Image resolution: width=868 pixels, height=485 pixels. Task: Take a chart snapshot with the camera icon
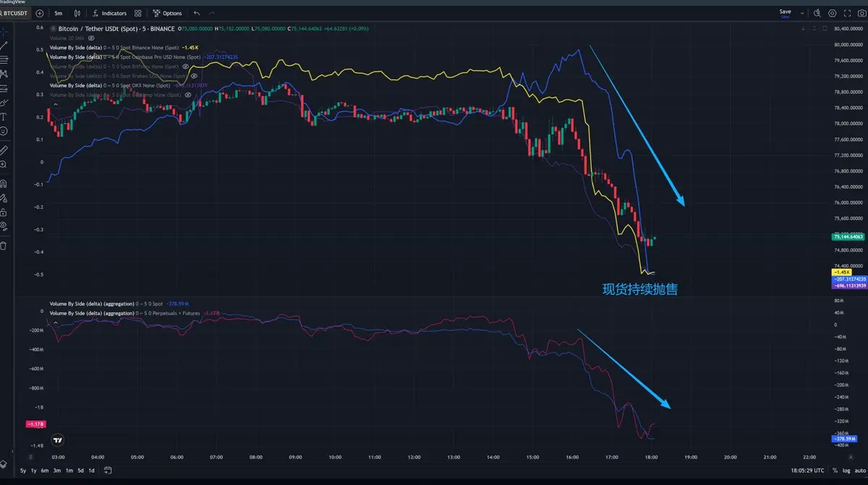click(861, 13)
